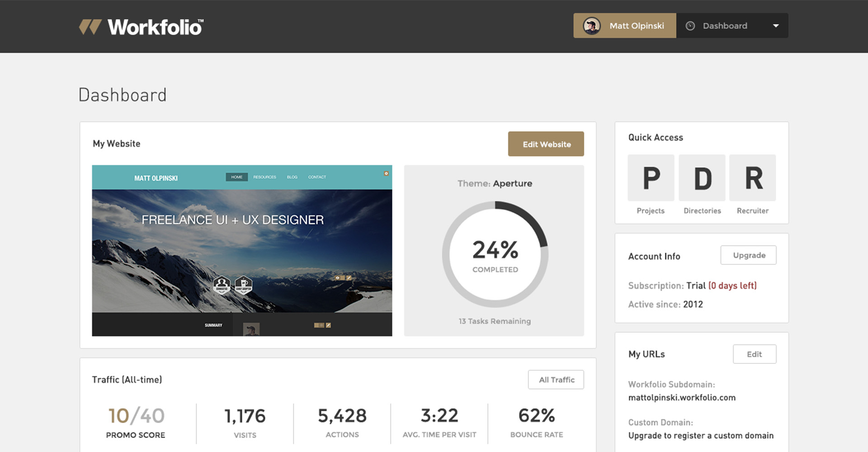The image size is (868, 452).
Task: Click the website preview thumbnail
Action: click(x=242, y=250)
